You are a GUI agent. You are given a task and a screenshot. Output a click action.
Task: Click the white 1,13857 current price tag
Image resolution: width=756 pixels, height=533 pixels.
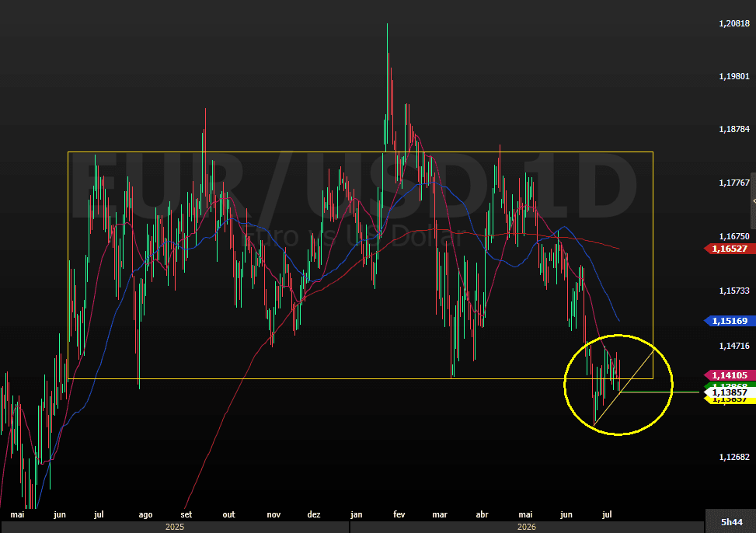click(x=730, y=392)
